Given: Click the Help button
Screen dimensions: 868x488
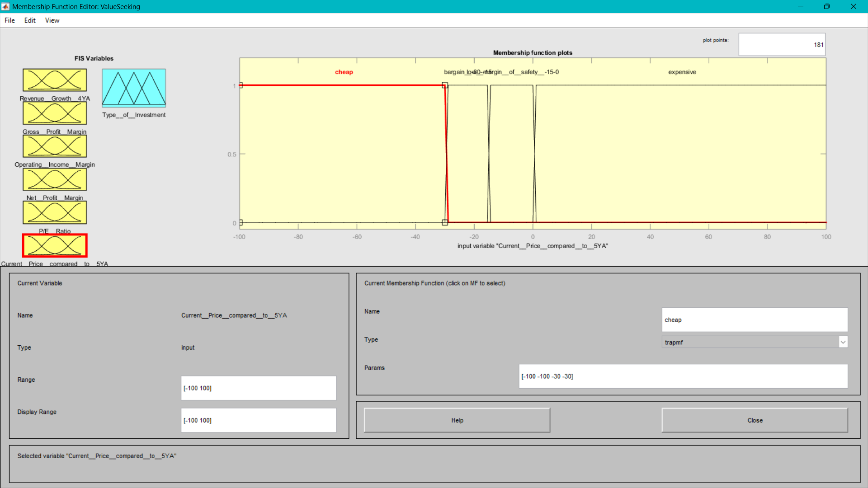Looking at the screenshot, I should [x=457, y=420].
